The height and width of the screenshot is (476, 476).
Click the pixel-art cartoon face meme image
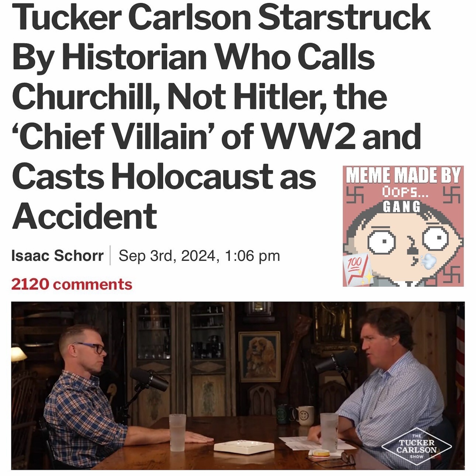[x=403, y=226]
